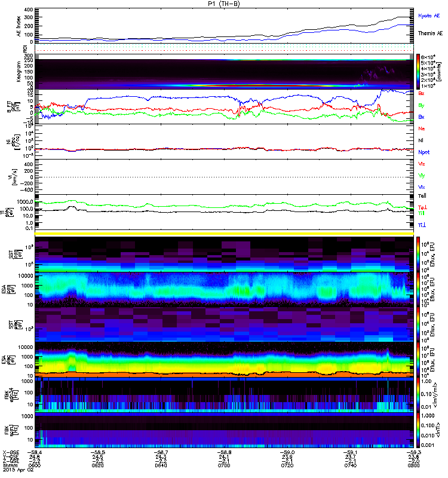Click the Vi [km/s] axis label
Viewport: 448px width, 478px height.
pyautogui.click(x=14, y=177)
